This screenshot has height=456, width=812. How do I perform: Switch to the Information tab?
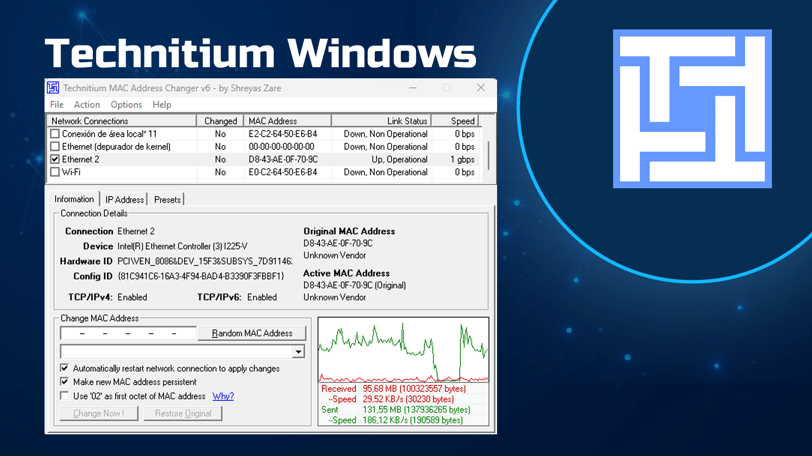point(74,199)
